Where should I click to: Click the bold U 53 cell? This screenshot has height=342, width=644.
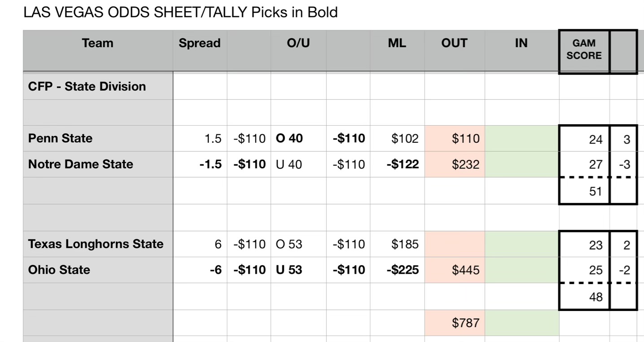click(298, 270)
